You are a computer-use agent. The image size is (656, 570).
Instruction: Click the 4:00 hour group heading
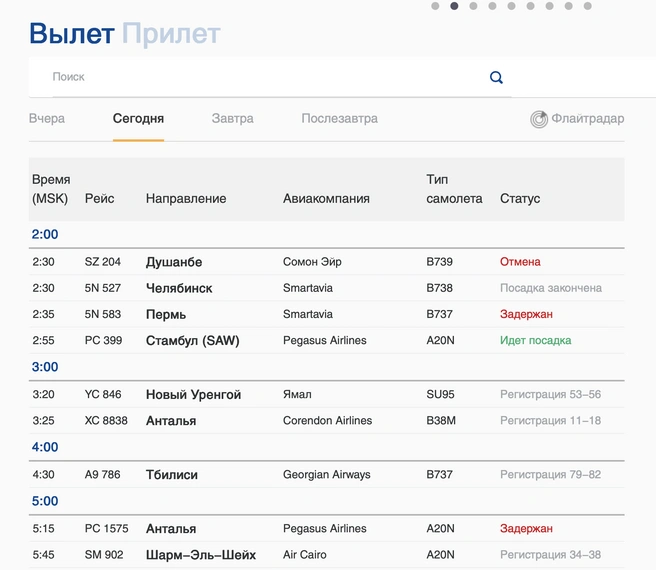coord(45,447)
